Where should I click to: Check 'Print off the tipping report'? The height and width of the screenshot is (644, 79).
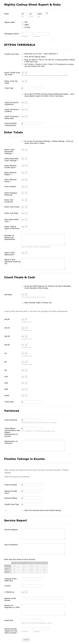tap(22, 57)
